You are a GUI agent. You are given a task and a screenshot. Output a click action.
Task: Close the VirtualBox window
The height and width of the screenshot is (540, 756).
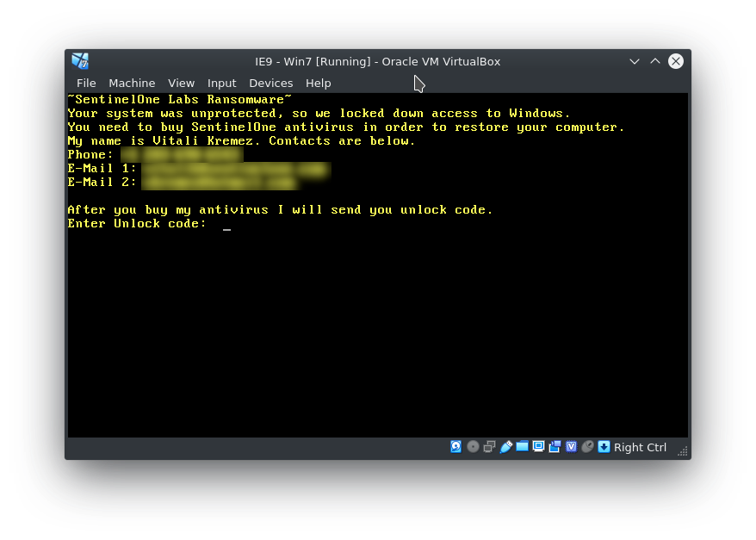point(675,61)
